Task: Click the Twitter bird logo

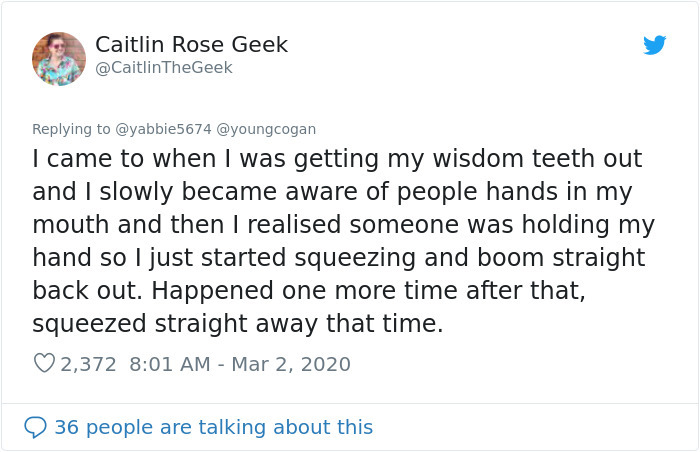Action: [x=654, y=45]
